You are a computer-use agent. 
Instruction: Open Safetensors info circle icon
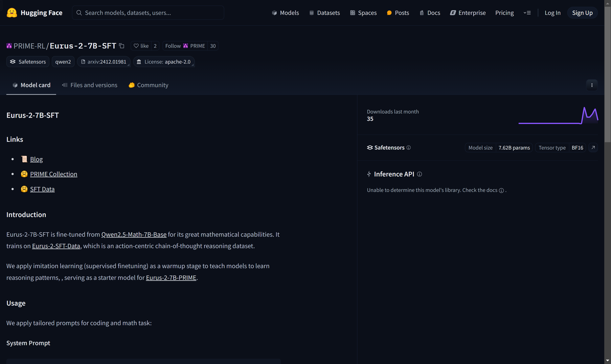click(x=408, y=148)
